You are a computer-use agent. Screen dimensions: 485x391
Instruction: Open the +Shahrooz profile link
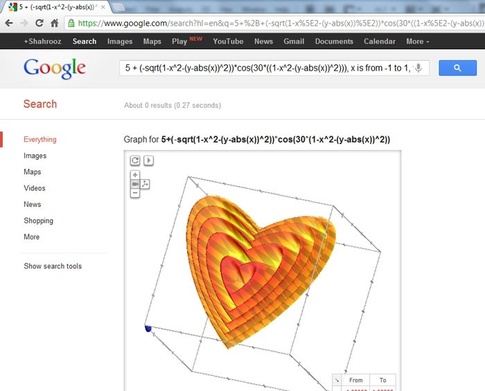(42, 41)
